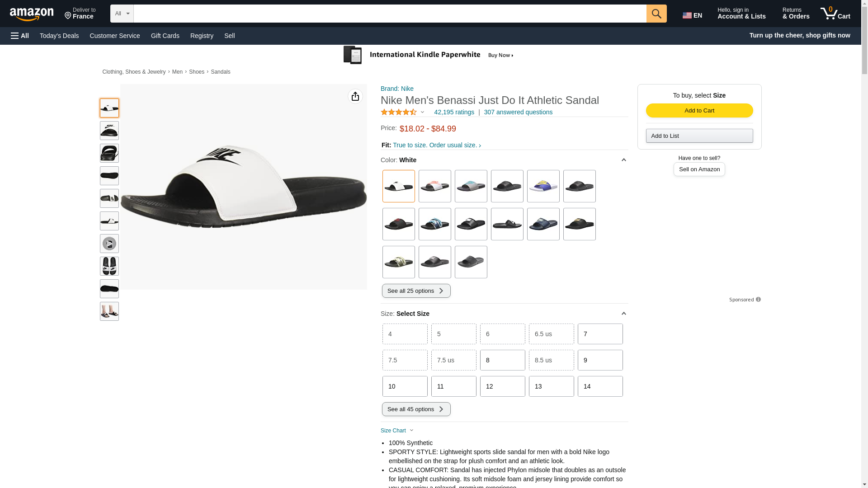Image resolution: width=868 pixels, height=488 pixels.
Task: Click the search magnifying glass button
Action: [656, 14]
